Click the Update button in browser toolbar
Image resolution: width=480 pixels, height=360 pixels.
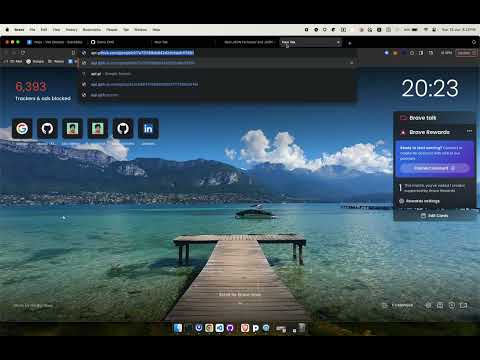[466, 53]
